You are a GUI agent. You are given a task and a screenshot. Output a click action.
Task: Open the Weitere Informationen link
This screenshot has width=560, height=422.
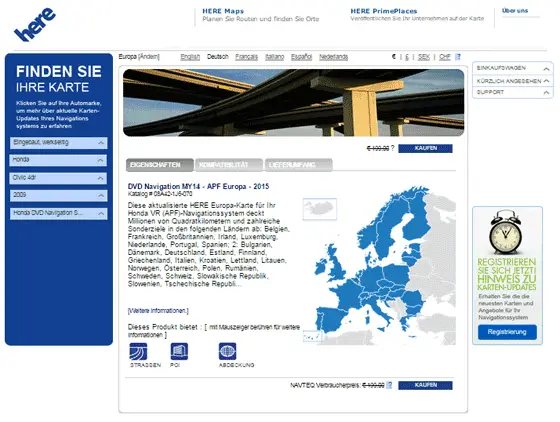point(158,311)
